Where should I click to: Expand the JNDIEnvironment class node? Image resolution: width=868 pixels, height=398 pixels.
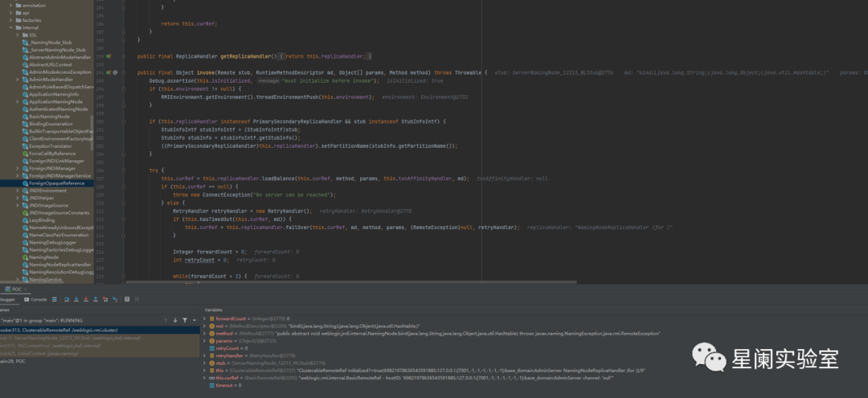18,191
